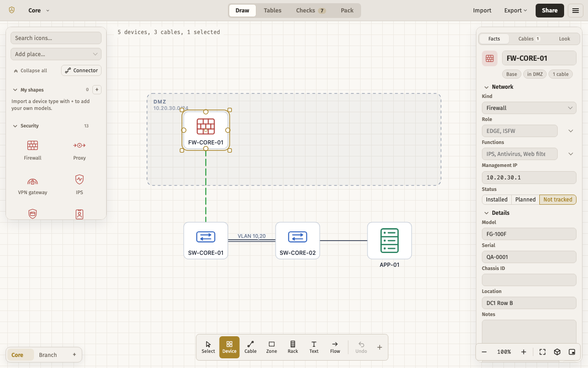Toggle the 3D cube view icon

coord(557,352)
